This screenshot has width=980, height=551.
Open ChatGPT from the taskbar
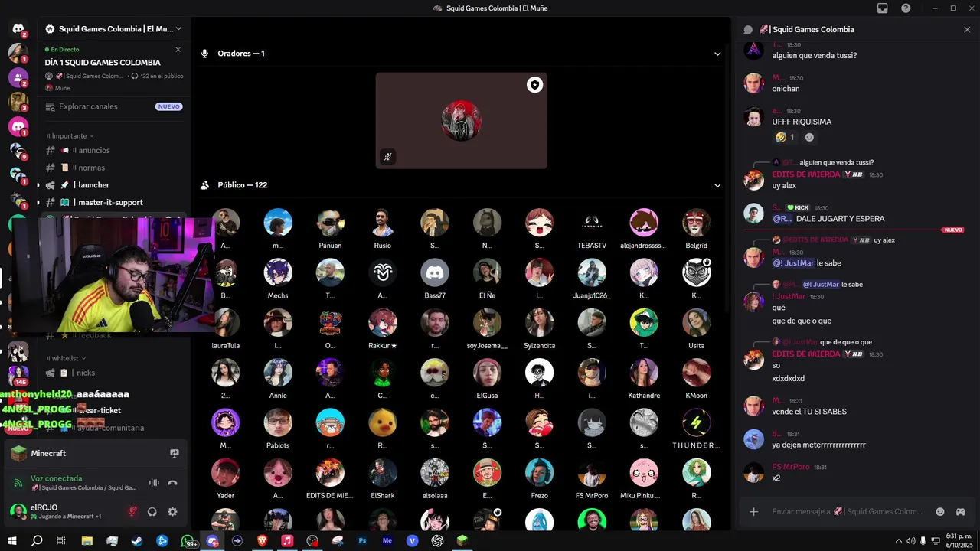point(437,540)
